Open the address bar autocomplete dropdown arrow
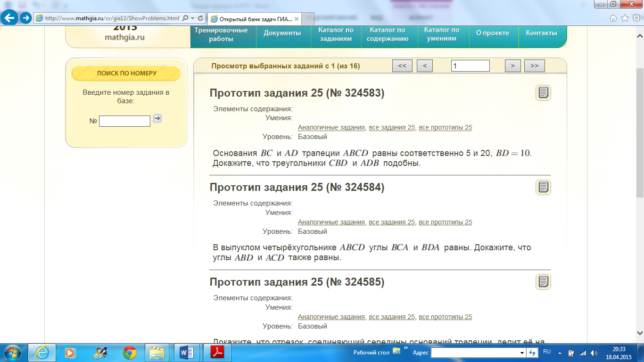The width and height of the screenshot is (644, 362). click(x=192, y=18)
